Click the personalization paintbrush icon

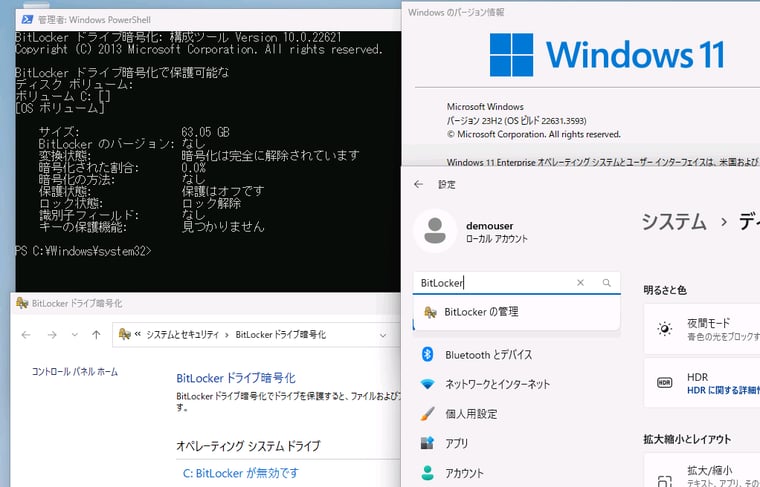[x=428, y=414]
